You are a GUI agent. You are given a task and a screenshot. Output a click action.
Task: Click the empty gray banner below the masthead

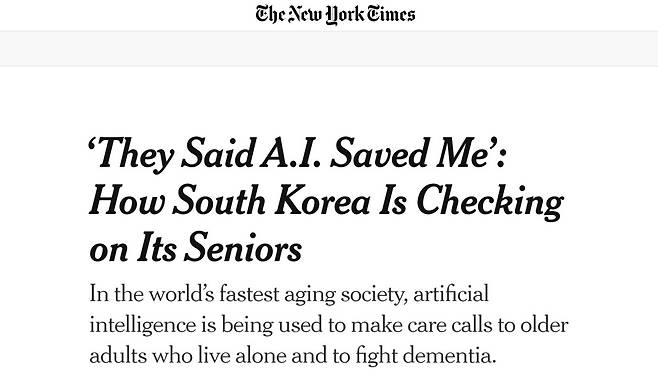point(329,49)
